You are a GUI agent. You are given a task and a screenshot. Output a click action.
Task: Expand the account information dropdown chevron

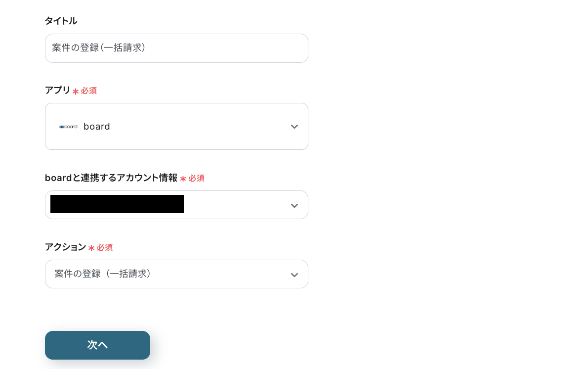(294, 206)
